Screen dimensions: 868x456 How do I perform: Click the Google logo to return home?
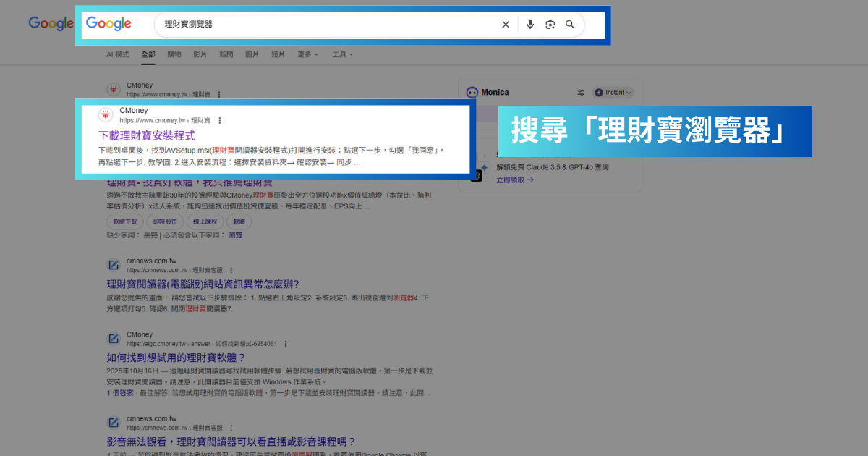click(108, 23)
